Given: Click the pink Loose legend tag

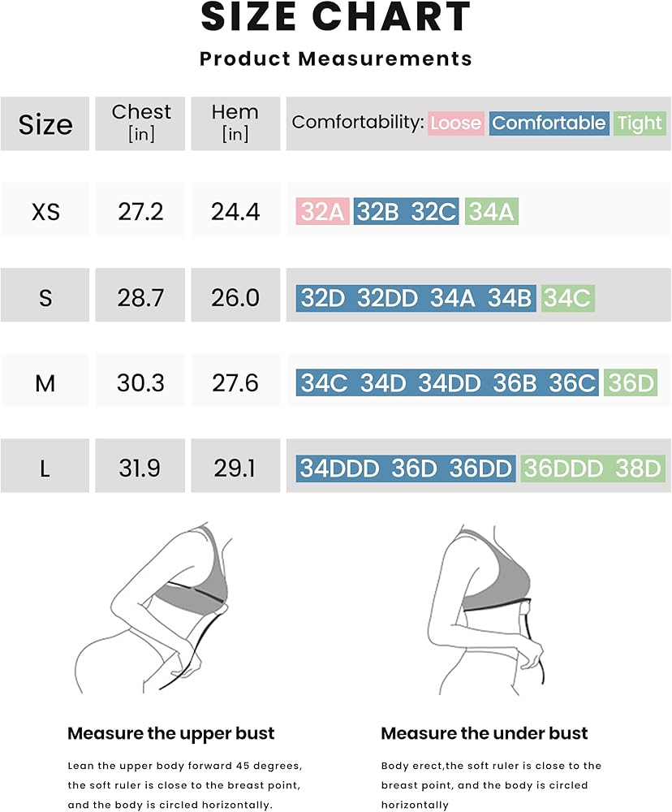Looking at the screenshot, I should click(x=455, y=123).
